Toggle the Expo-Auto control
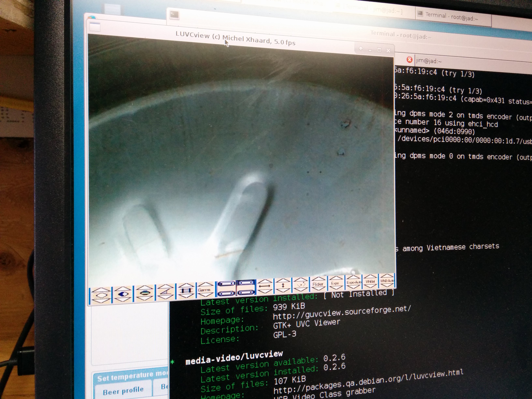 354,282
